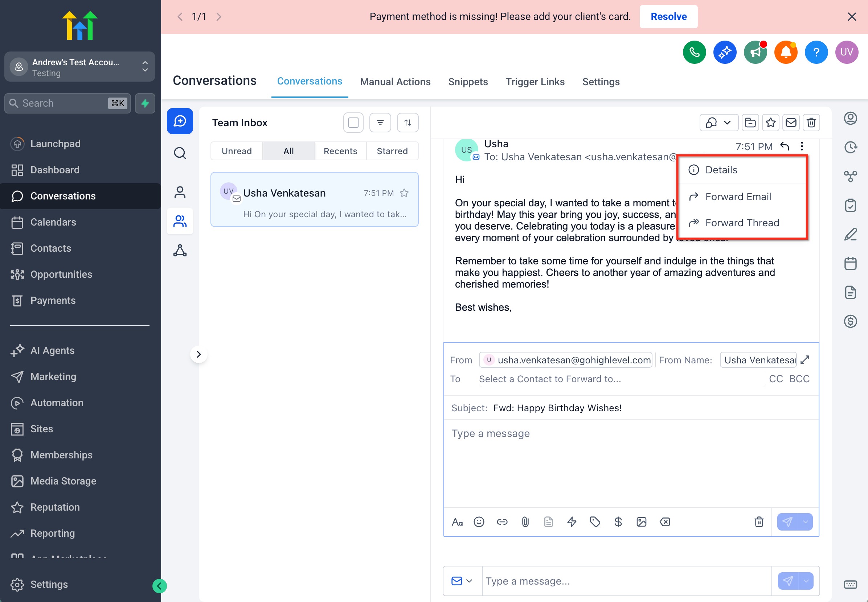Click the dollar sign payment icon in composer
This screenshot has width=868, height=602.
(x=618, y=521)
